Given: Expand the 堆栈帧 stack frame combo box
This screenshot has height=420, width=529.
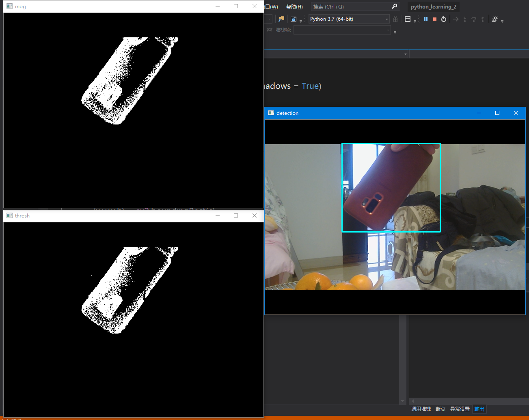Looking at the screenshot, I should (388, 29).
